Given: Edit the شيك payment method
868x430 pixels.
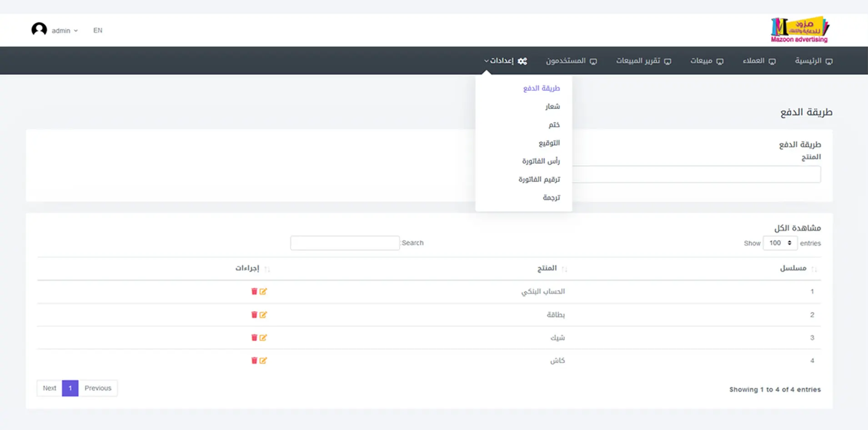Looking at the screenshot, I should [263, 338].
